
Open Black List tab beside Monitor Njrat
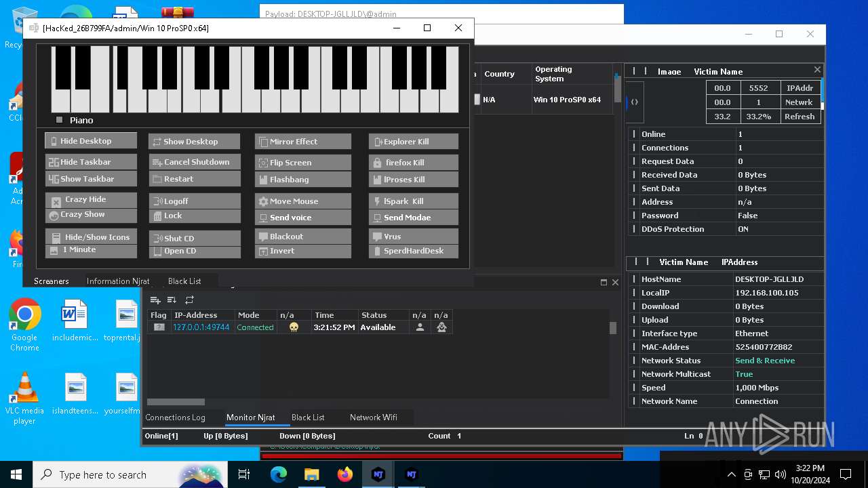pyautogui.click(x=308, y=418)
